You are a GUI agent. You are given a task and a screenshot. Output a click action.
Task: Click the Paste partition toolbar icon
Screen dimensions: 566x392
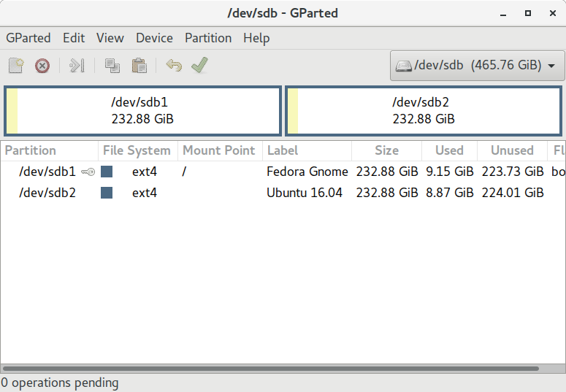[x=139, y=66]
